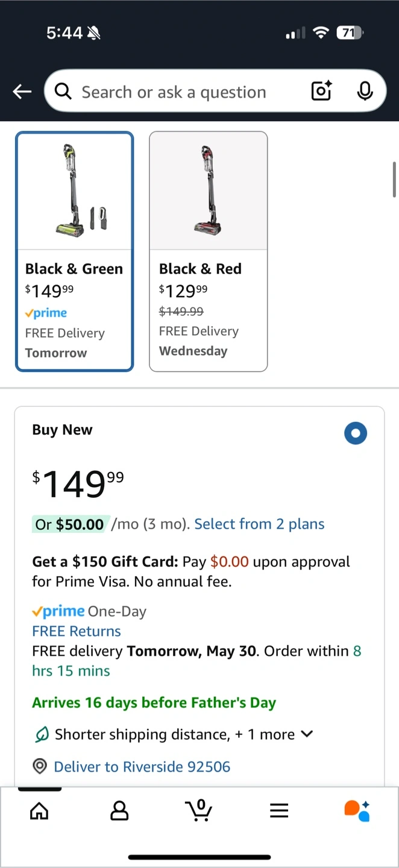Viewport: 399px width, 868px height.
Task: Tap the green leaf sustainability icon
Action: coord(41,734)
